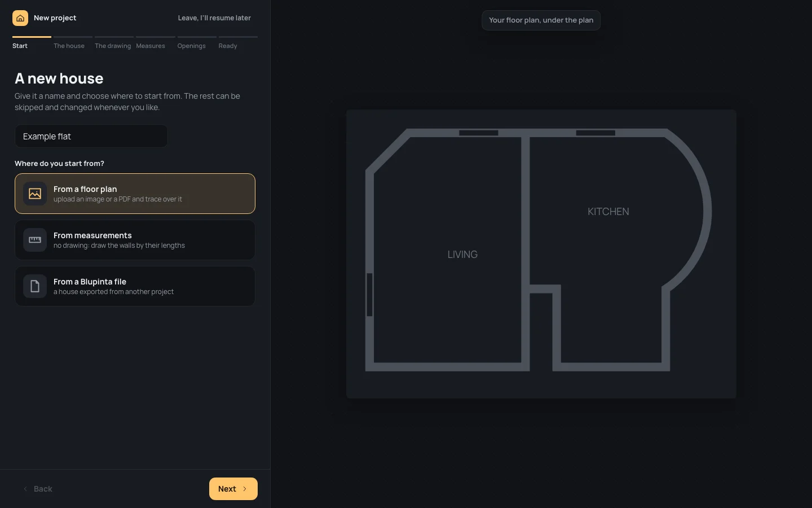Click the 'A new house' heading

(59, 78)
